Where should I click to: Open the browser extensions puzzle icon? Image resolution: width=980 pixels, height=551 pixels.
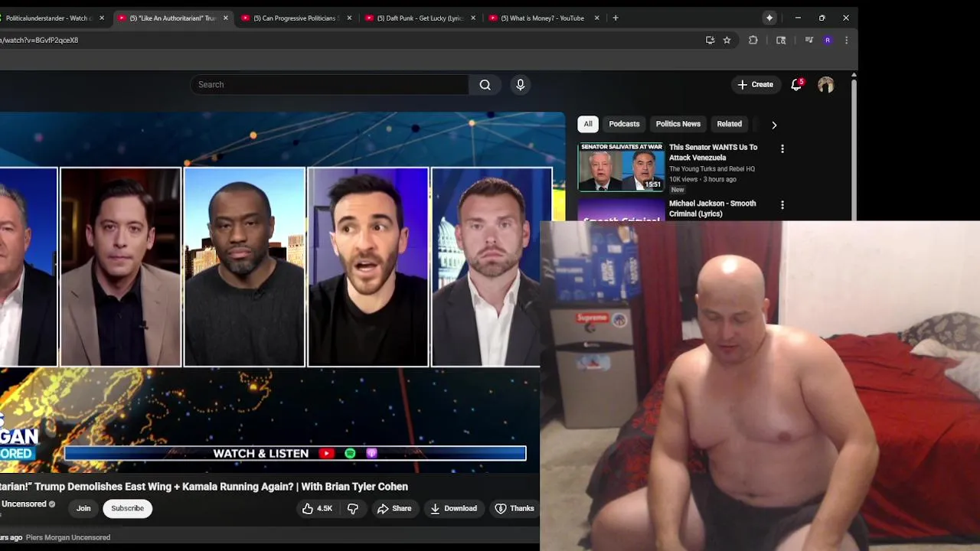coord(753,40)
